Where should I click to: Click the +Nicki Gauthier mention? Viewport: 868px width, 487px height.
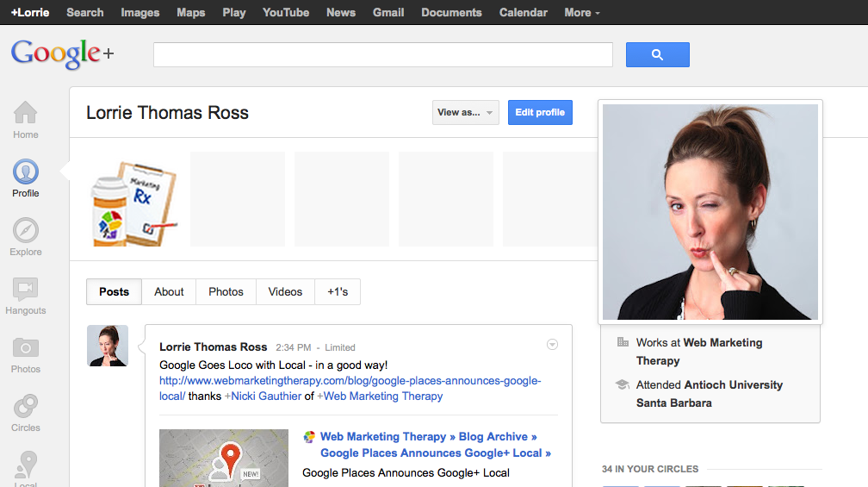click(x=263, y=396)
